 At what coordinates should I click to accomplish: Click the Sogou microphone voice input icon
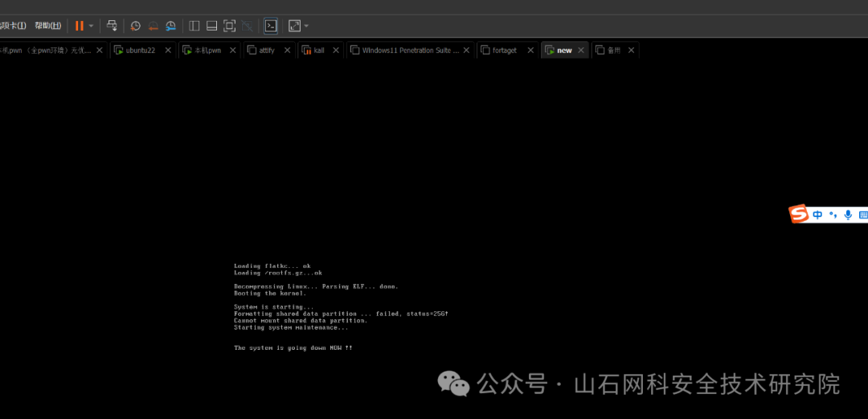click(x=848, y=215)
